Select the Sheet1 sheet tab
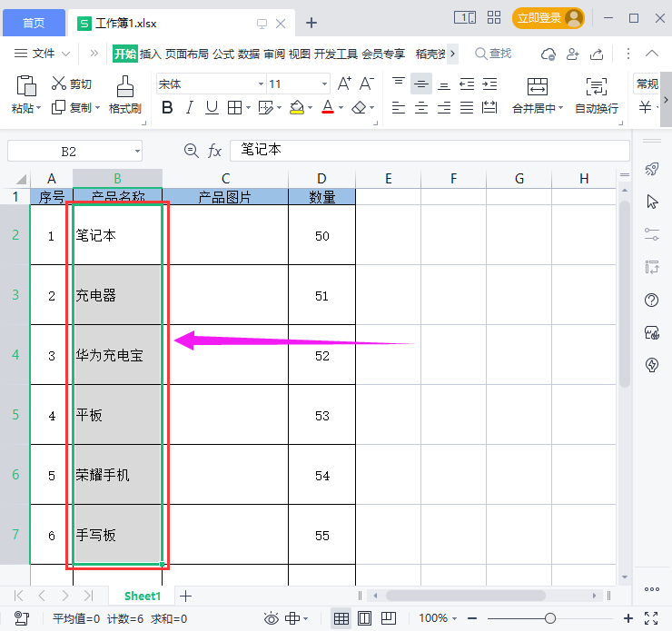This screenshot has height=631, width=672. [143, 596]
